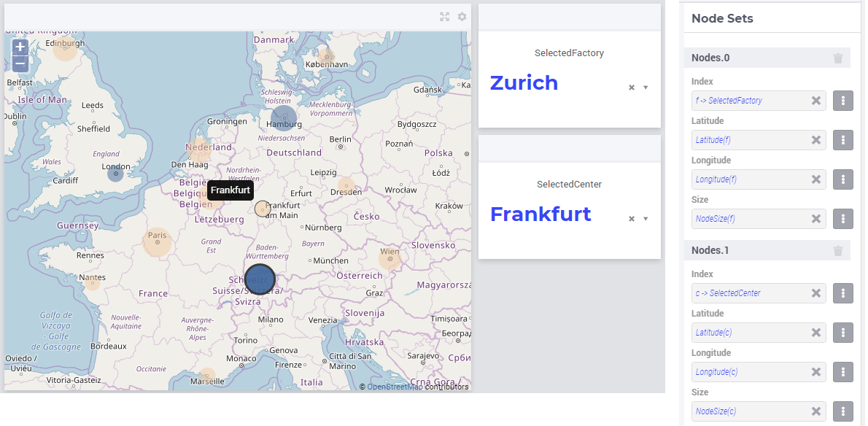Open the OpenStreetMap attribution link
The height and width of the screenshot is (426, 868).
pyautogui.click(x=395, y=387)
